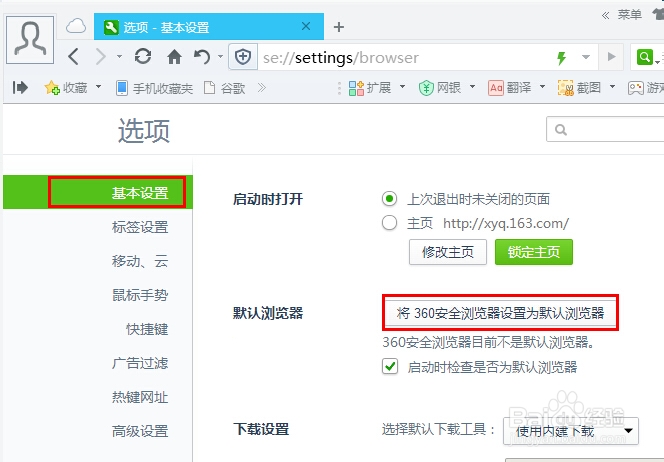Toggle 启动时检查是否为默认浏览器 checkbox
Image resolution: width=664 pixels, height=462 pixels.
[x=390, y=366]
